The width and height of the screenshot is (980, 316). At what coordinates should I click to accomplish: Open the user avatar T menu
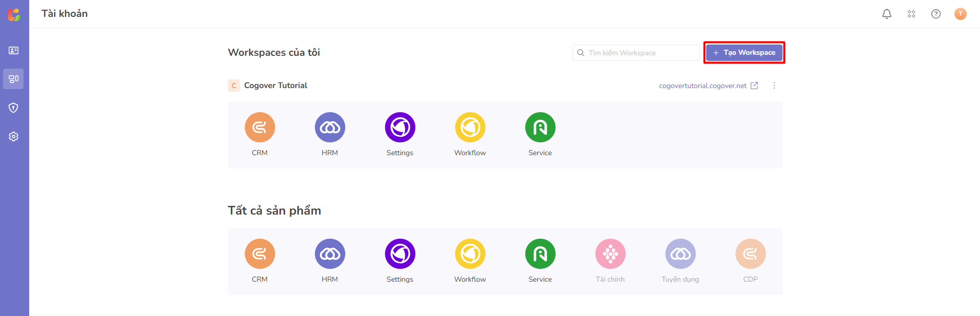point(961,14)
